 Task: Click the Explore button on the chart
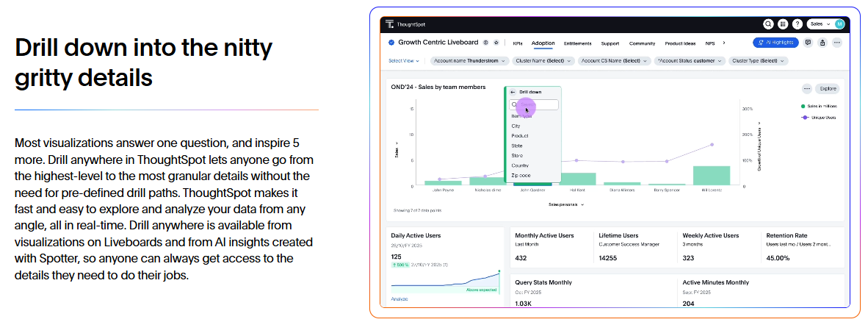point(828,88)
